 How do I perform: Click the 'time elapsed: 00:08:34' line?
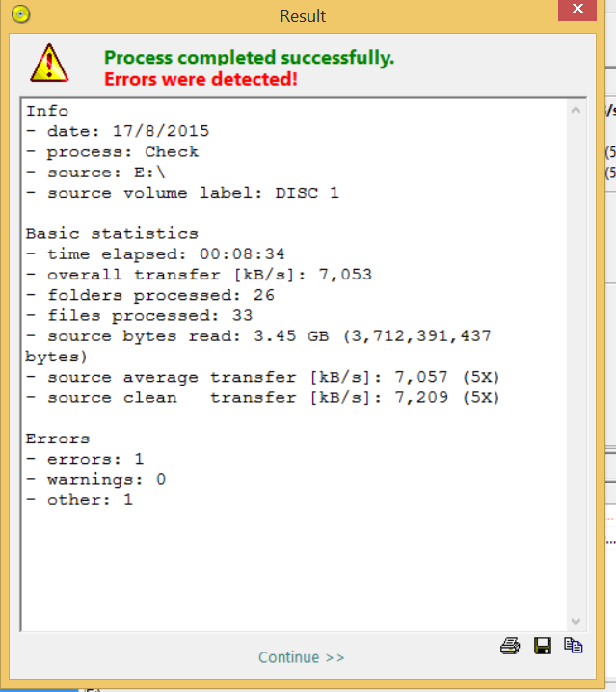point(156,254)
